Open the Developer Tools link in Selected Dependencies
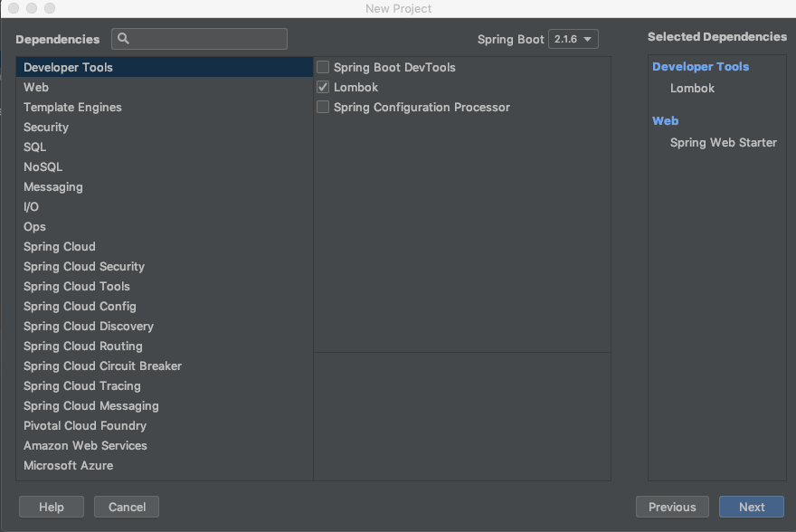796x532 pixels. coord(700,66)
